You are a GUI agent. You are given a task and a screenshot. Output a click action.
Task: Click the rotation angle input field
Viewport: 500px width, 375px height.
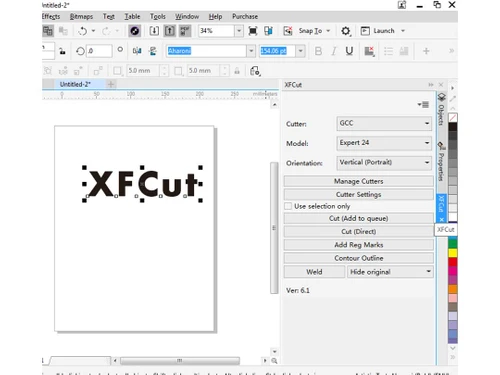[x=99, y=51]
